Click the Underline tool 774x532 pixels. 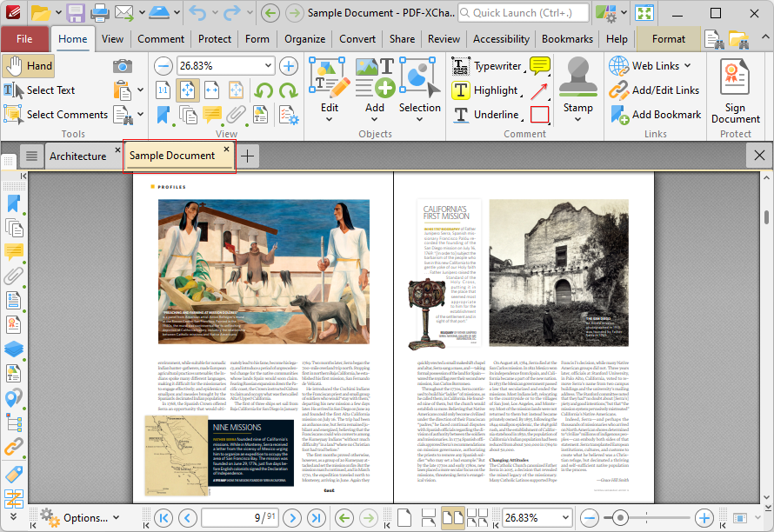click(486, 115)
